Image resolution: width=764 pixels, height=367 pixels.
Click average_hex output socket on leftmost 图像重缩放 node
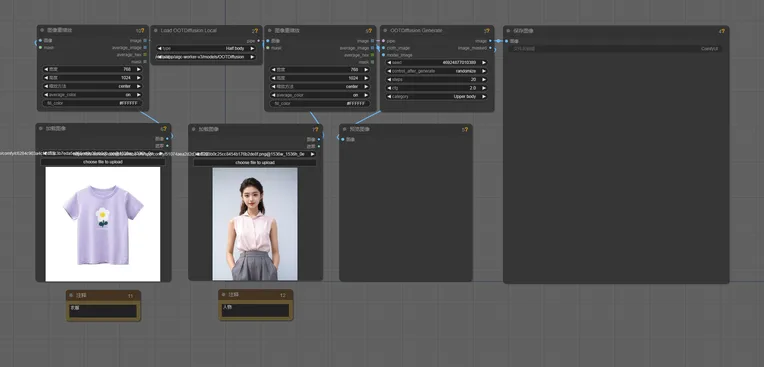[145, 55]
